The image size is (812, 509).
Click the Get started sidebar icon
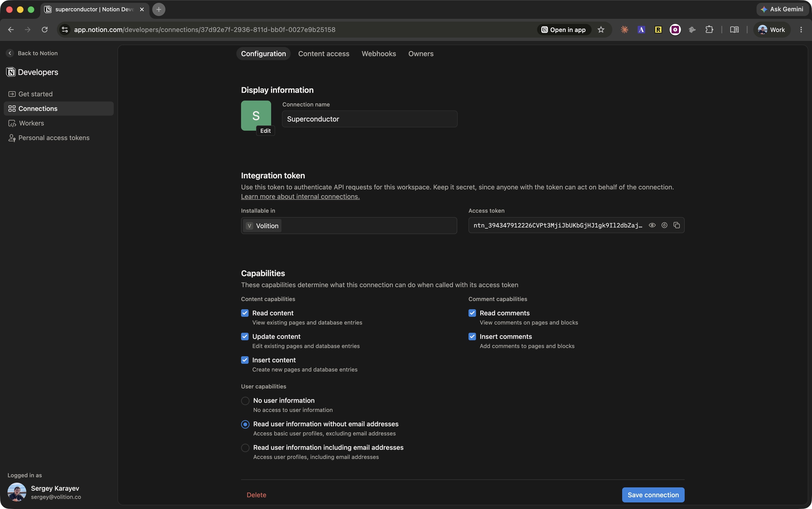[12, 94]
